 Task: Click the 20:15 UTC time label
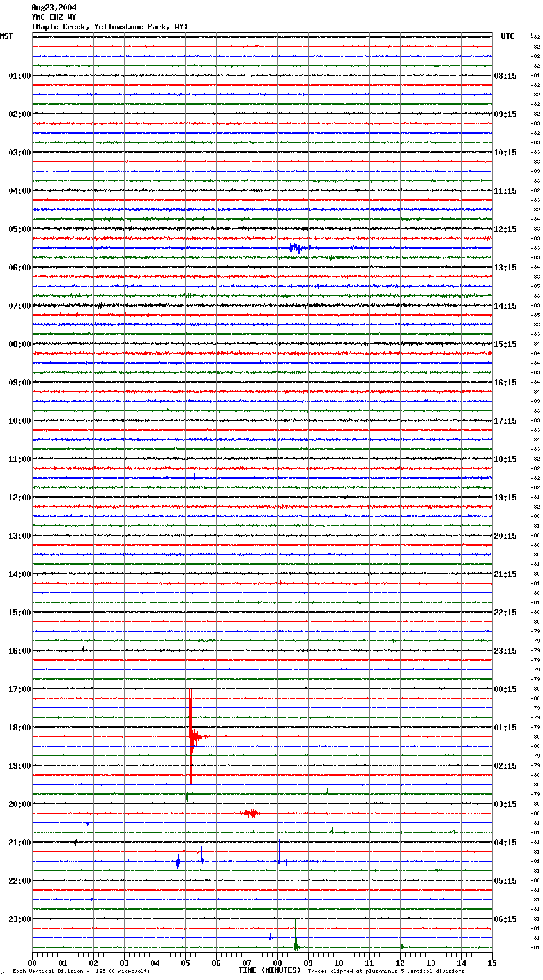tap(505, 536)
